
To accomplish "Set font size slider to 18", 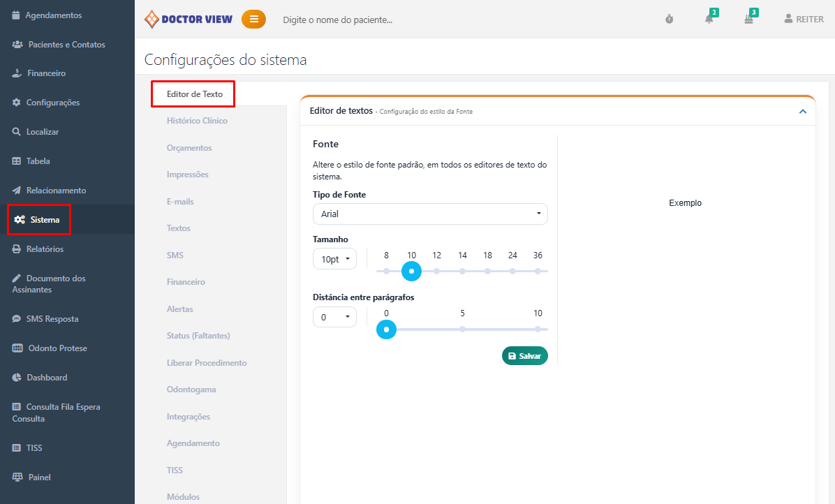I will click(487, 271).
